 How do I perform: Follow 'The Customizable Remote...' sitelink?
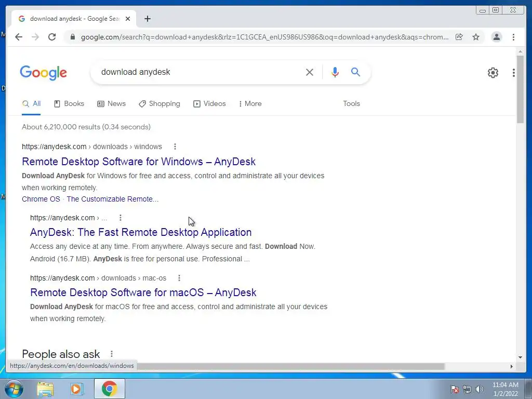point(112,199)
